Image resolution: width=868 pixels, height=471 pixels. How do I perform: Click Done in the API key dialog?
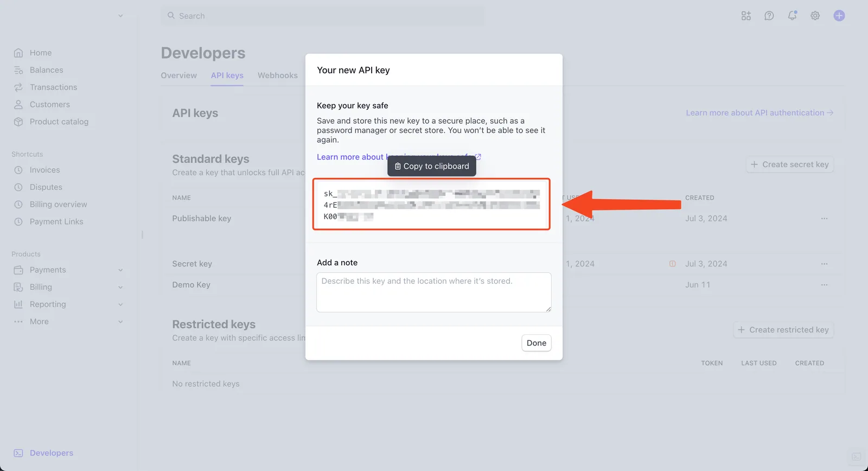click(537, 343)
